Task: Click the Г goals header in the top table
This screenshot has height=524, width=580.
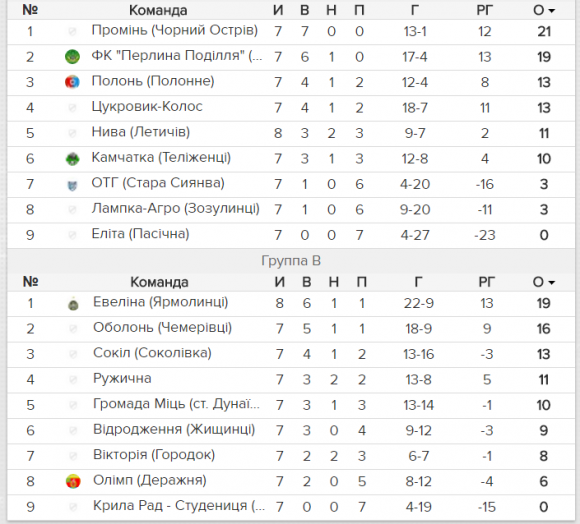Action: click(x=415, y=10)
